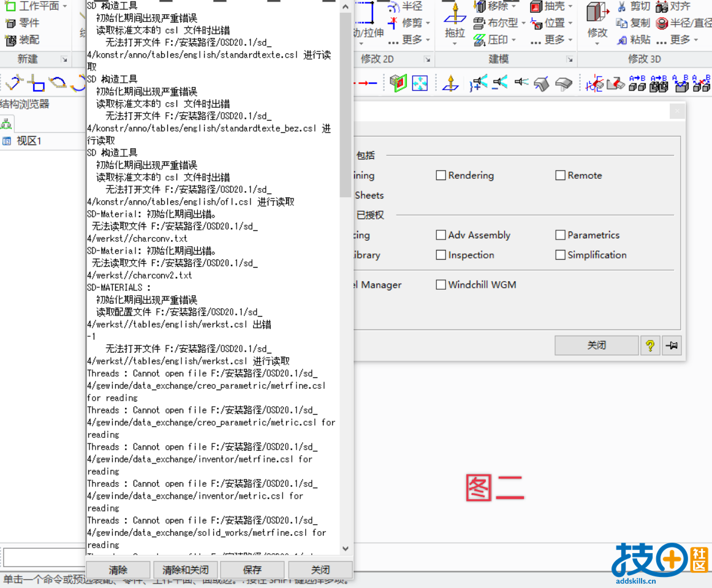Click the 粘贴 paste icon
Screen dimensions: 712x588
[622, 40]
